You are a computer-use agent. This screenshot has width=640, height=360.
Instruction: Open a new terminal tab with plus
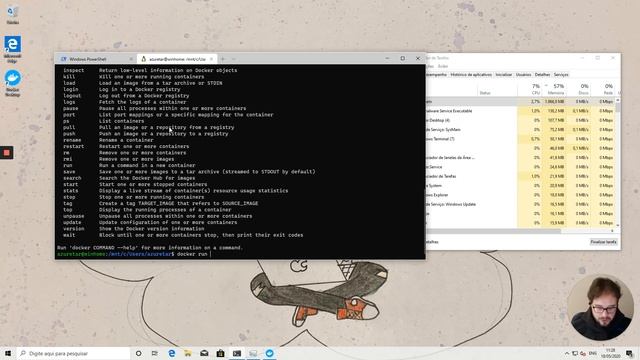point(223,59)
